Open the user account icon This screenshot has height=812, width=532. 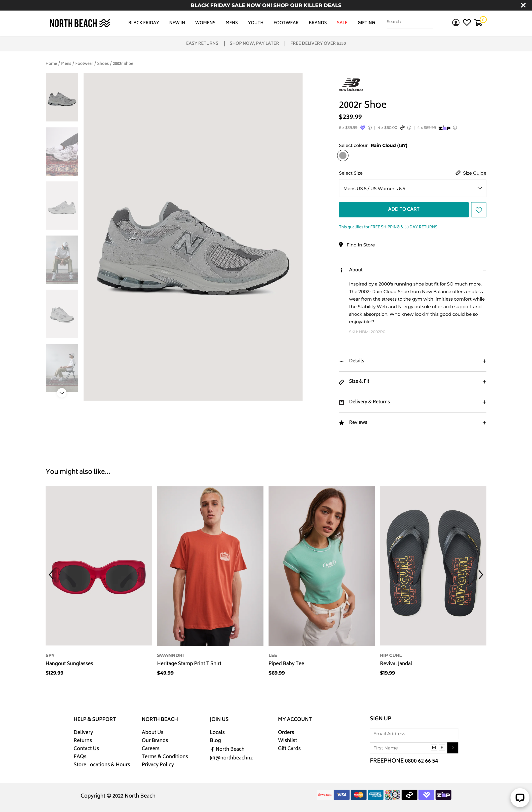455,22
